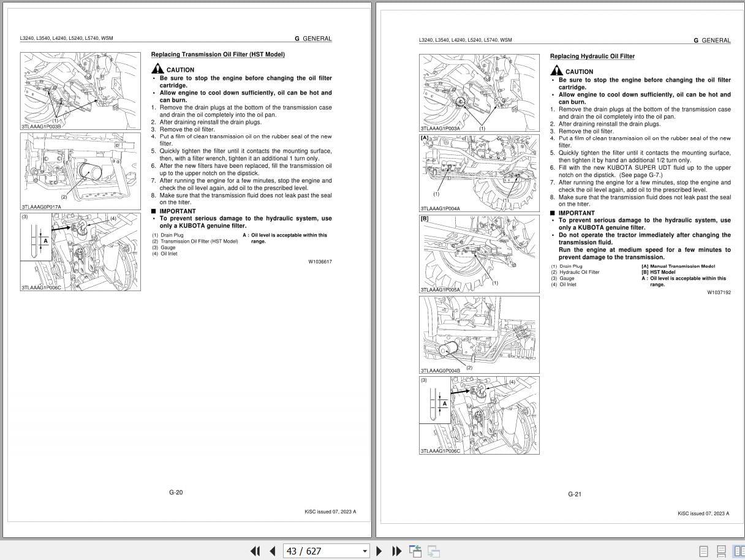Jump to the last page icon
Screen dimensions: 745x560
point(396,551)
